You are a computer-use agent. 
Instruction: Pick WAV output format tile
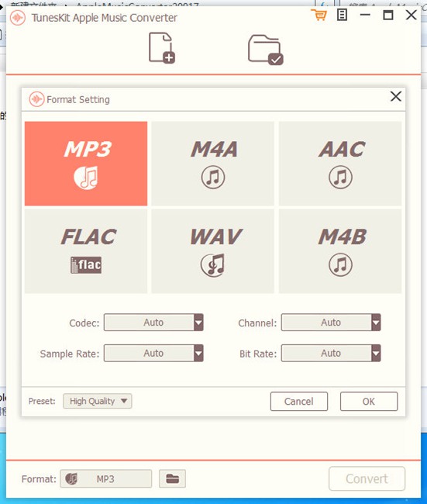[212, 251]
